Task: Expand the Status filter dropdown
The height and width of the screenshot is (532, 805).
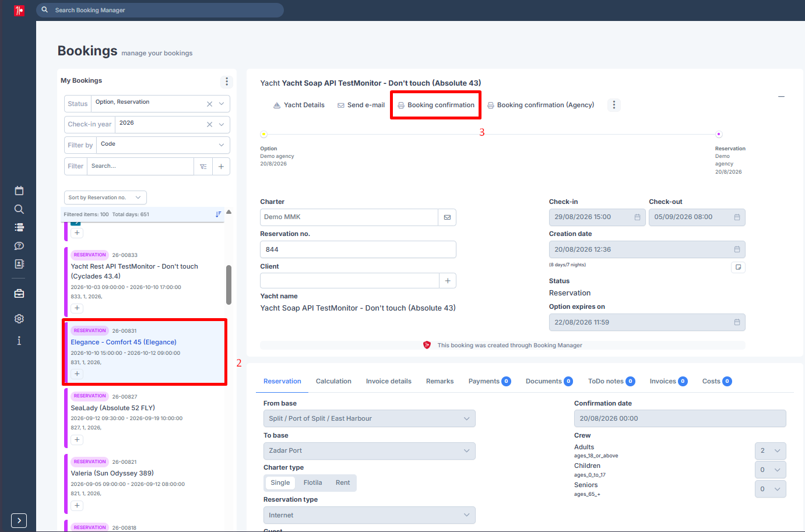Action: click(222, 104)
